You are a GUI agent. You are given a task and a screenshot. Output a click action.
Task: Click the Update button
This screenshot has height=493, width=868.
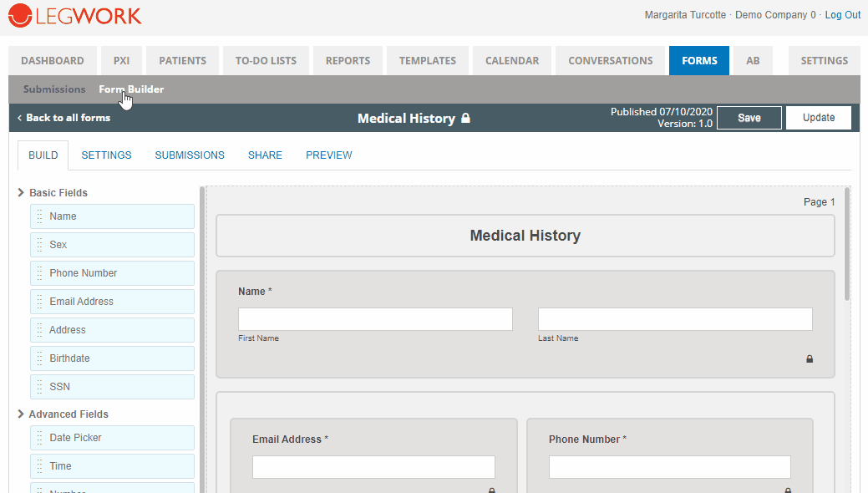(818, 118)
